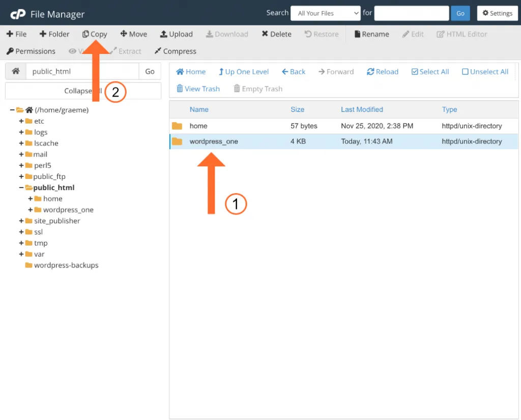
Task: Click the Edit pencil button
Action: (x=413, y=34)
